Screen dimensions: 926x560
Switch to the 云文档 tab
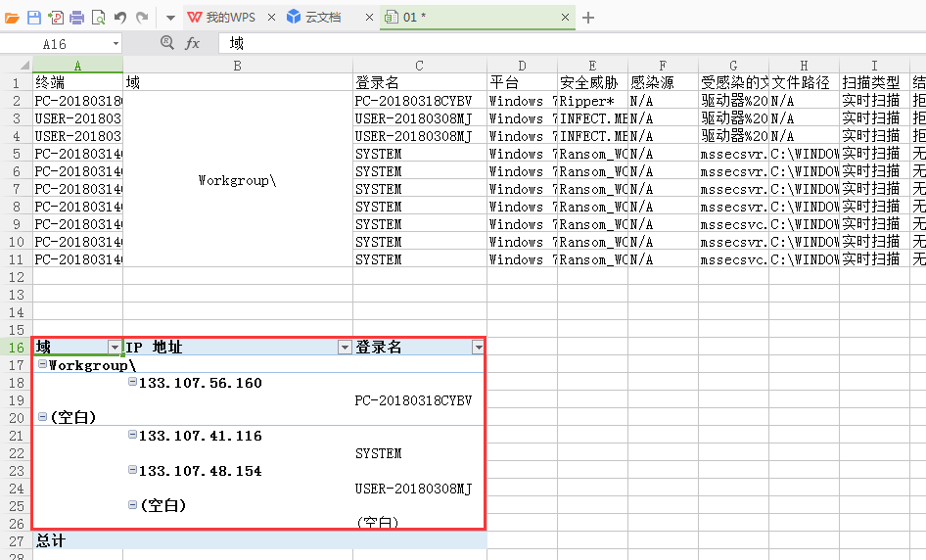point(322,18)
